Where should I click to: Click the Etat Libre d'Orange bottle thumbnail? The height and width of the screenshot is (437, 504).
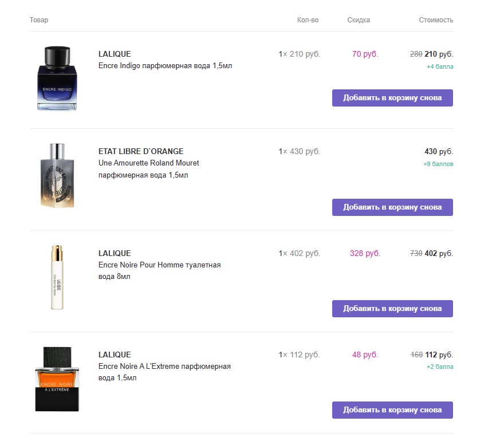click(57, 175)
